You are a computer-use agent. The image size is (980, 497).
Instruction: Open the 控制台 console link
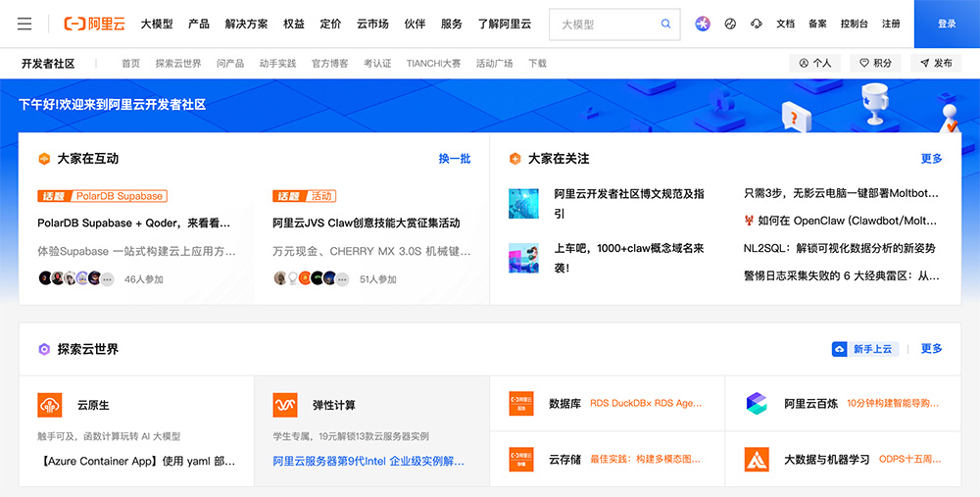[854, 24]
